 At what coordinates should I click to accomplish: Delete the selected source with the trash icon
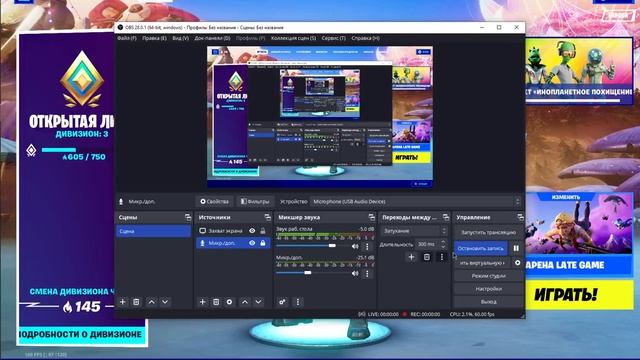tap(216, 302)
